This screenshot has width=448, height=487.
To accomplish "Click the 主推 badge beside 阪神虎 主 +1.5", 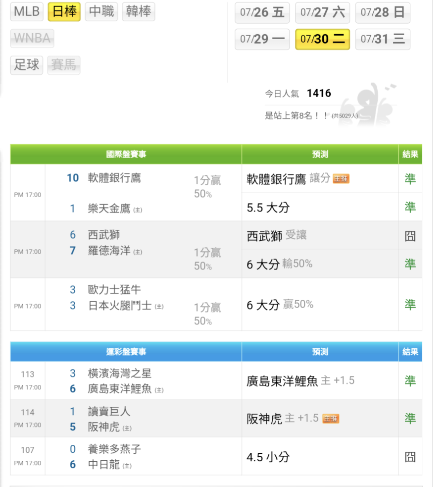I will [331, 419].
